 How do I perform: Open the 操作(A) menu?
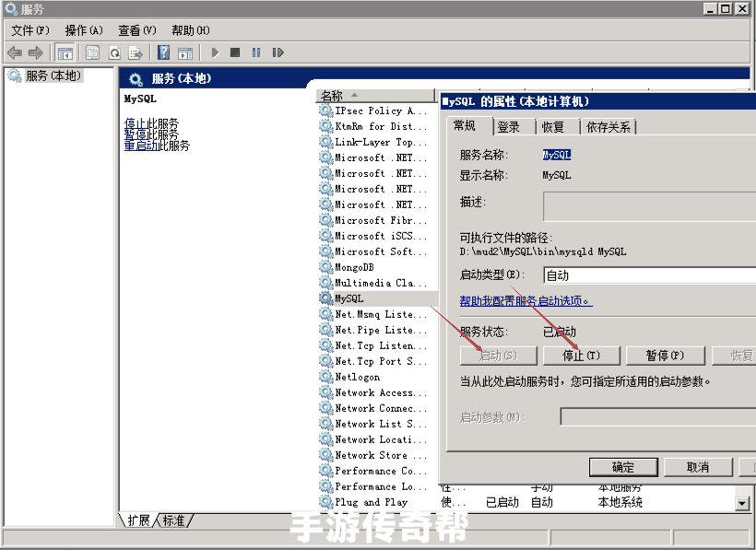tap(84, 30)
